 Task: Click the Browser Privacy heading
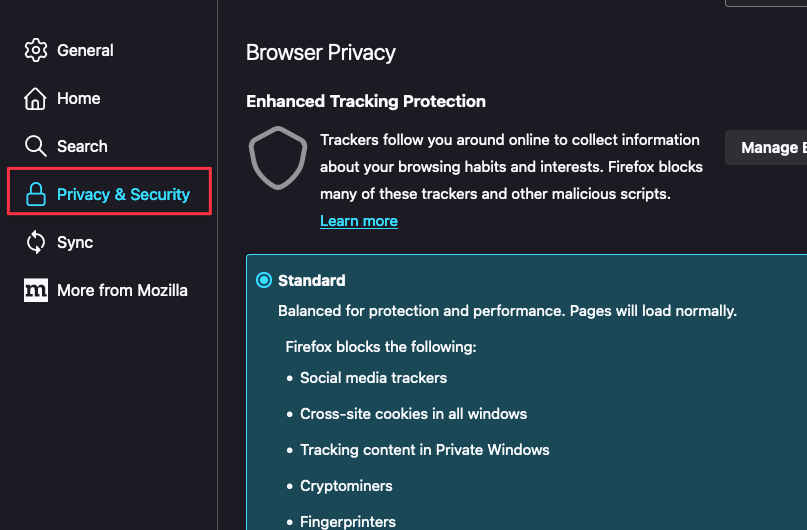320,53
